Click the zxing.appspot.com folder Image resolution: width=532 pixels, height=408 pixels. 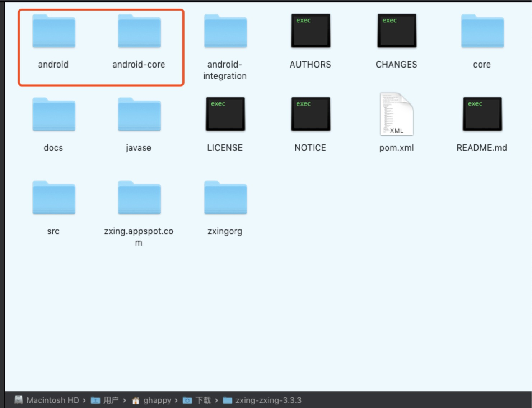(139, 198)
